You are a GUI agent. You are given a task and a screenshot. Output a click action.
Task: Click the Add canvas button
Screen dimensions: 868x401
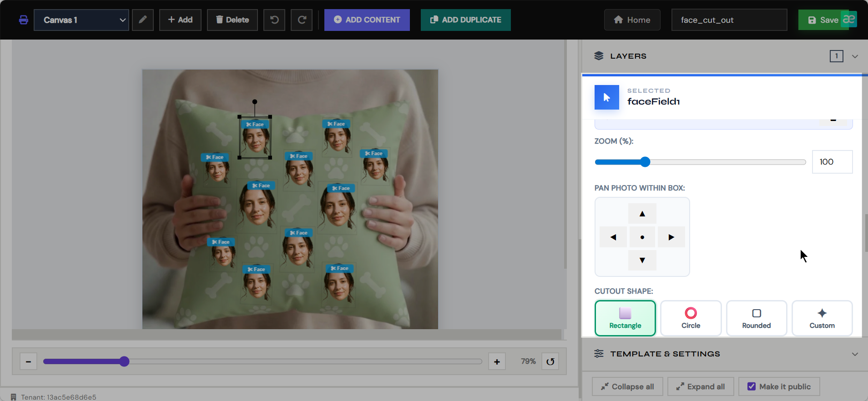coord(180,20)
